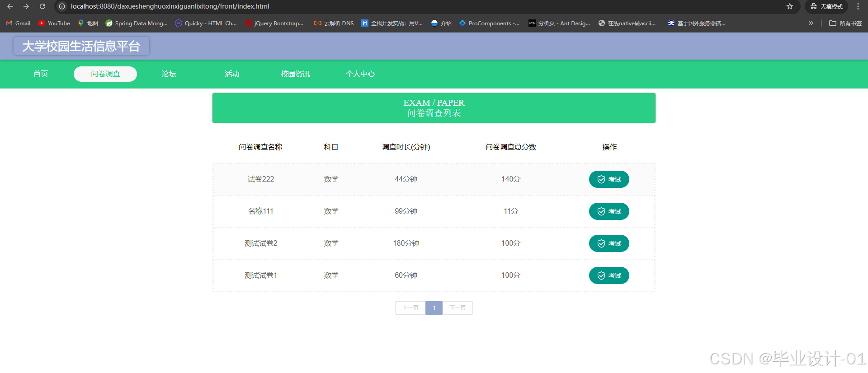This screenshot has width=868, height=373.
Task: Click the 99分钟 duration cell
Action: click(406, 211)
